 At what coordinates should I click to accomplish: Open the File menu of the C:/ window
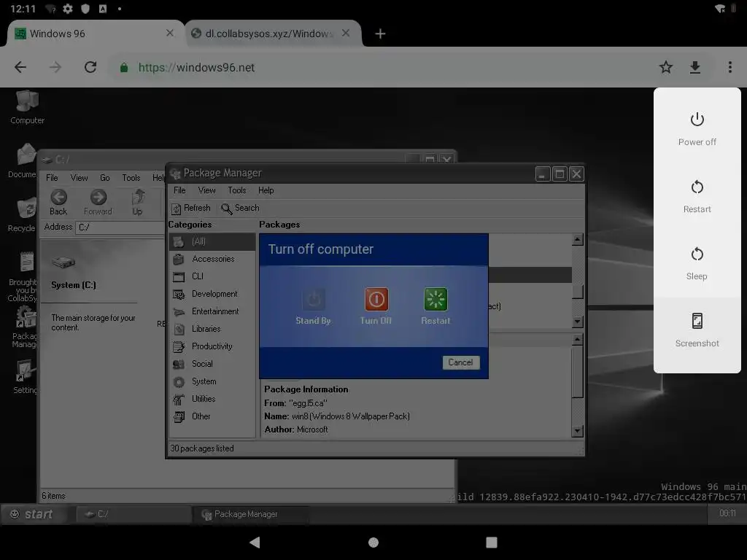click(52, 178)
